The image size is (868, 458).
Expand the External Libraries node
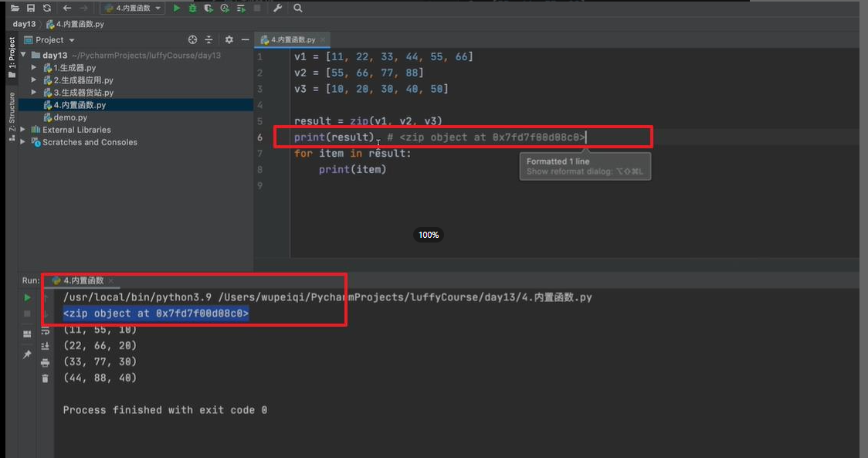click(22, 130)
